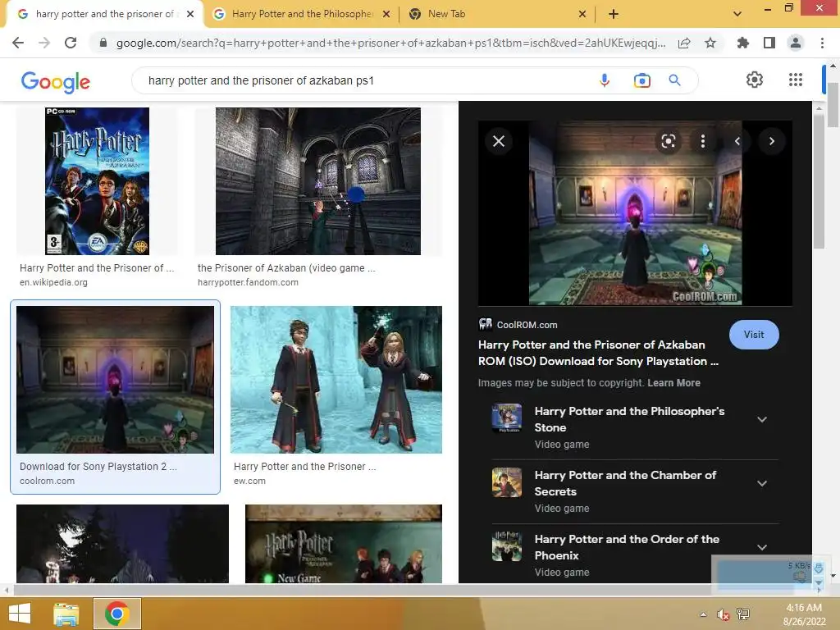Search by image with camera icon
The image size is (840, 630).
point(641,80)
